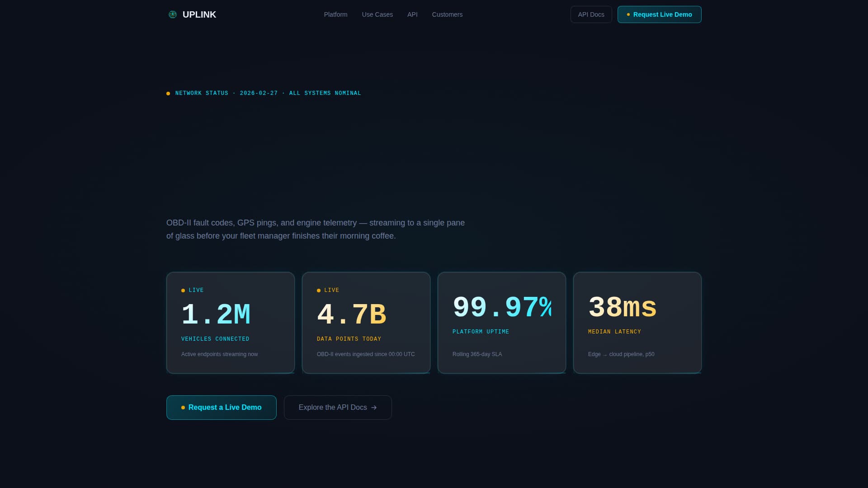Click the VEHICLES CONNECTED label
Screen dimensions: 868x488
tap(215, 339)
